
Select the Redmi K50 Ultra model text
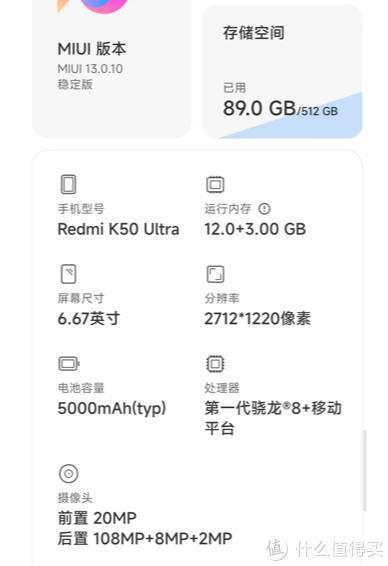click(118, 229)
